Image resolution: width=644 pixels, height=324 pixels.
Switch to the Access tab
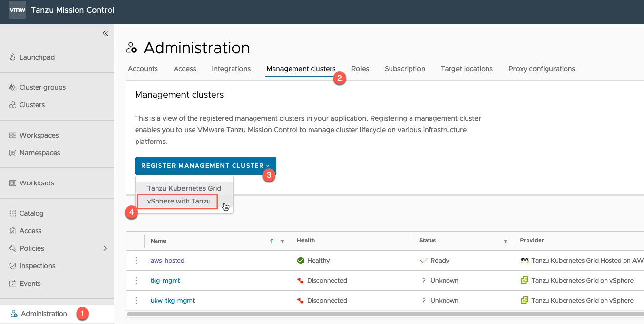coord(185,69)
